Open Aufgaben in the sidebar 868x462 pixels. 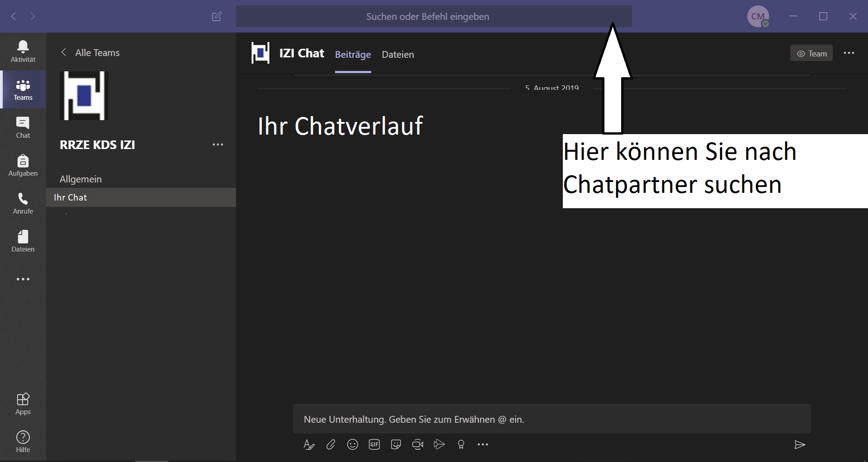tap(23, 165)
